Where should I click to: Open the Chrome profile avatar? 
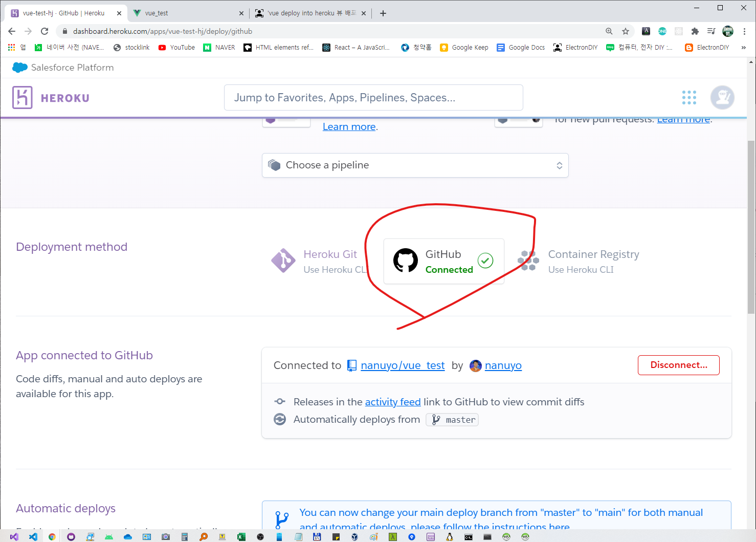[728, 31]
